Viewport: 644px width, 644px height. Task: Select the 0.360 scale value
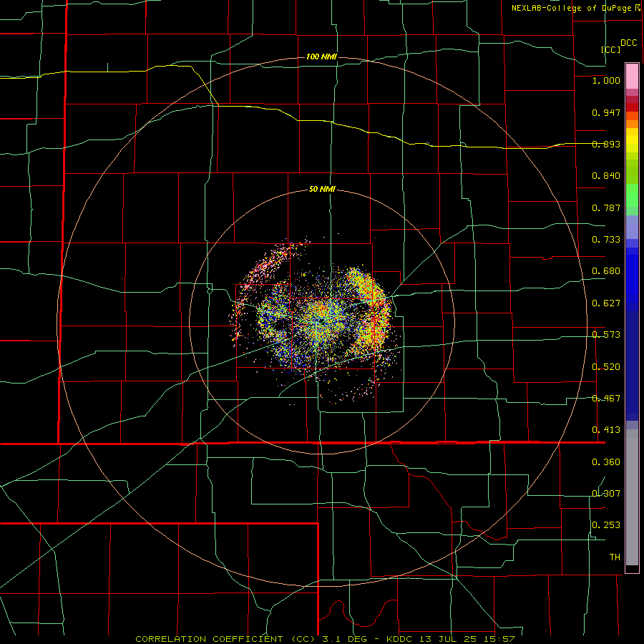[606, 462]
